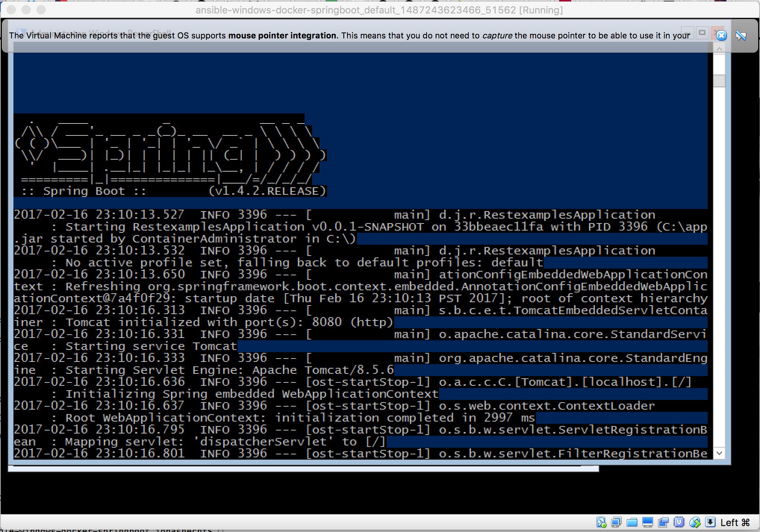Click the Tomcat initialized port 8080 line
The width and height of the screenshot is (760, 532).
tap(203, 322)
